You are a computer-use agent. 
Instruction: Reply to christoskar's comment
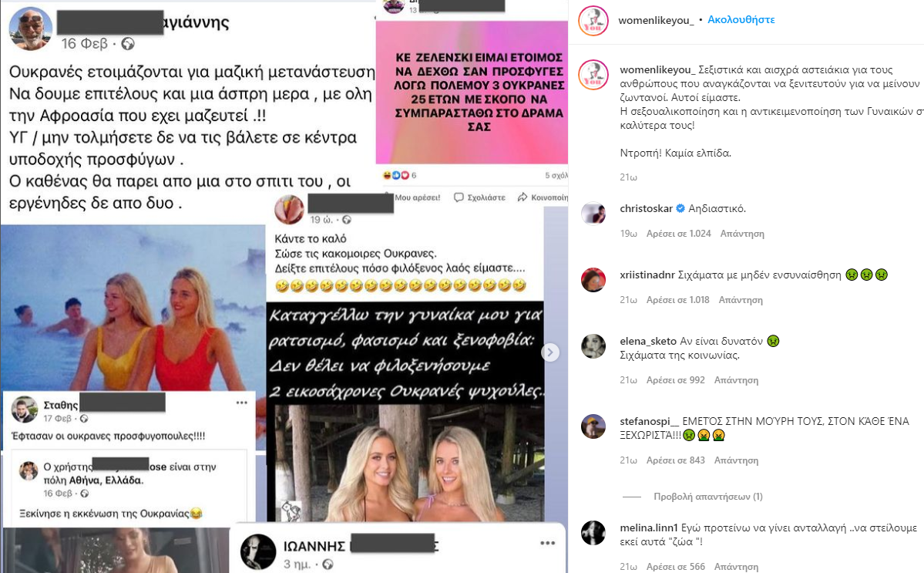(742, 234)
